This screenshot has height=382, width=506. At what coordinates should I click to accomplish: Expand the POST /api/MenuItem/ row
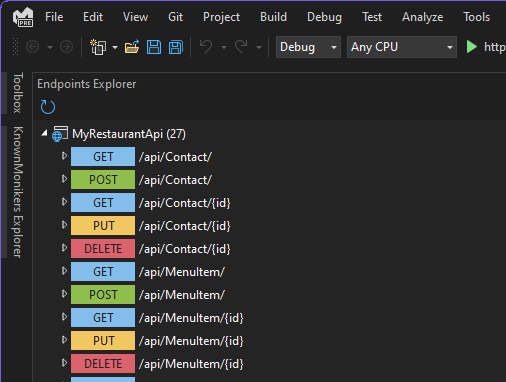point(64,294)
